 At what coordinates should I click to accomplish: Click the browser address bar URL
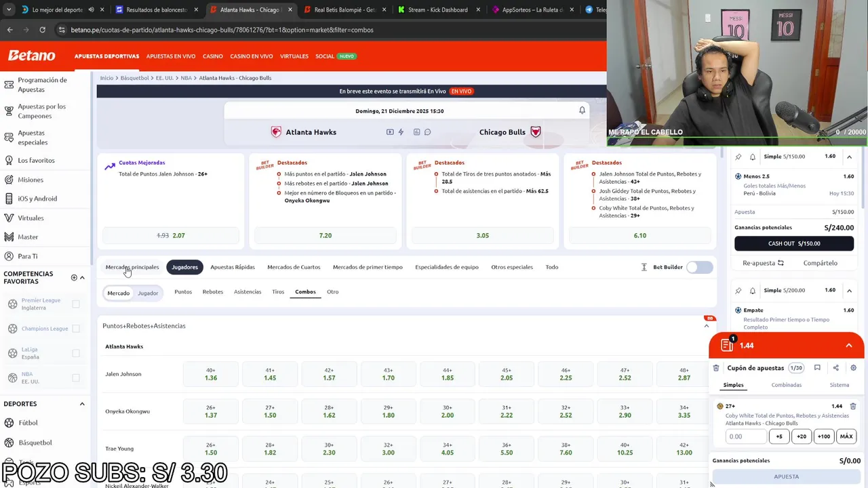(222, 30)
